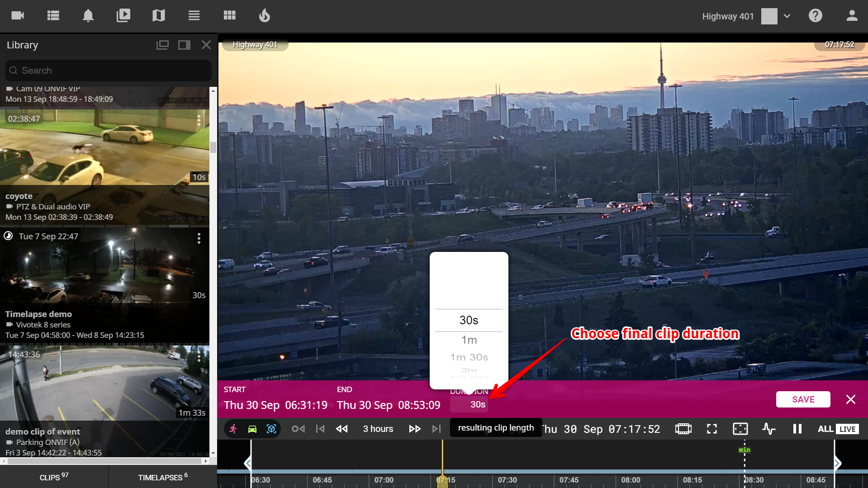Toggle the vehicle detection filter
The width and height of the screenshot is (868, 488).
[252, 429]
